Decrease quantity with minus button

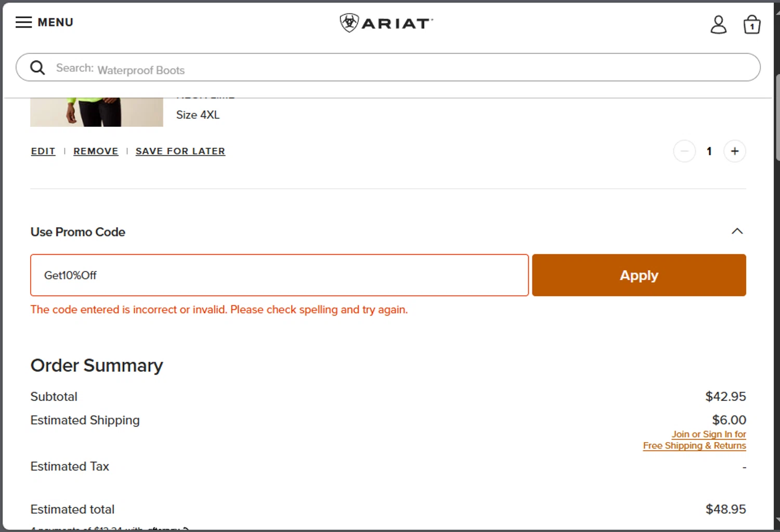click(684, 151)
